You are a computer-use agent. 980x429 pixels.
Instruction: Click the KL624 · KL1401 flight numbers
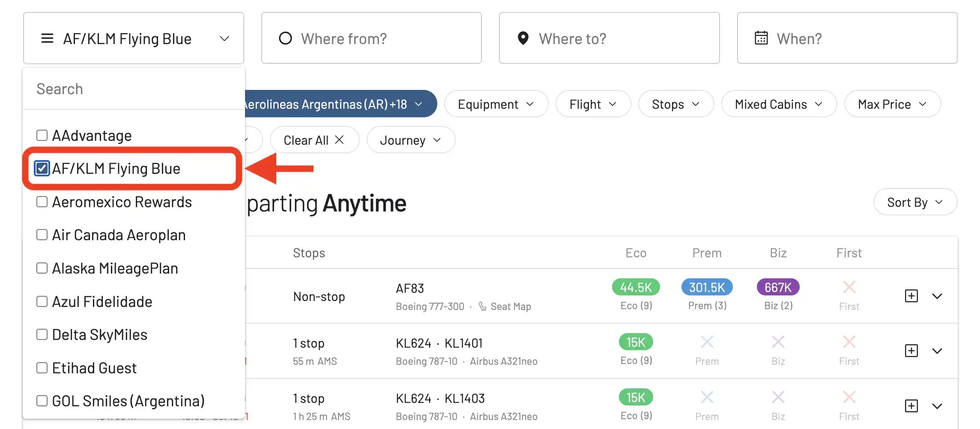(x=439, y=343)
